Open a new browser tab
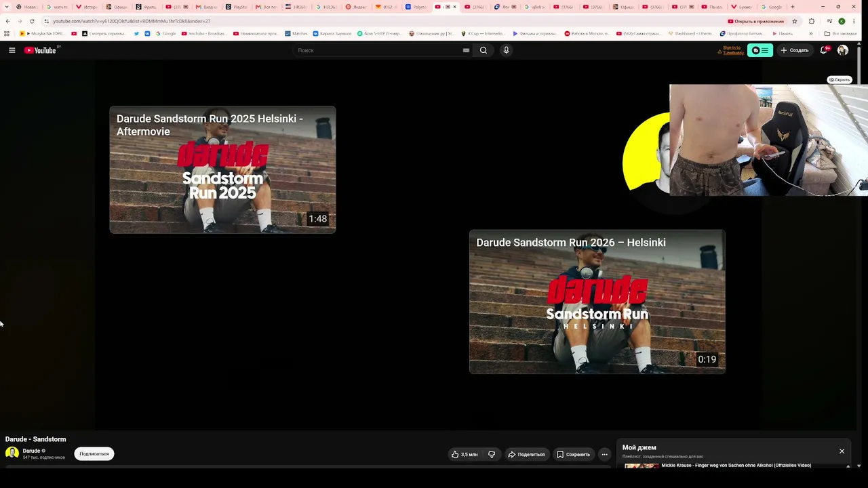 [792, 7]
